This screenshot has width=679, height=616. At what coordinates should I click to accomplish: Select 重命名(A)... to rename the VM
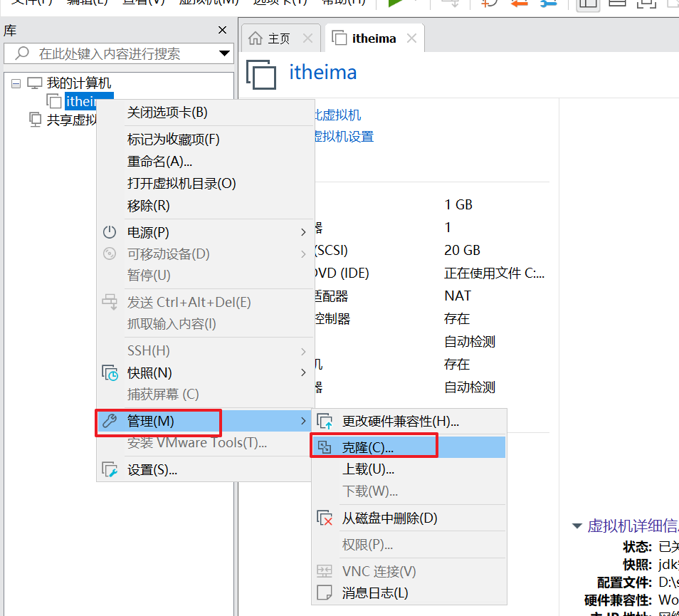click(205, 162)
